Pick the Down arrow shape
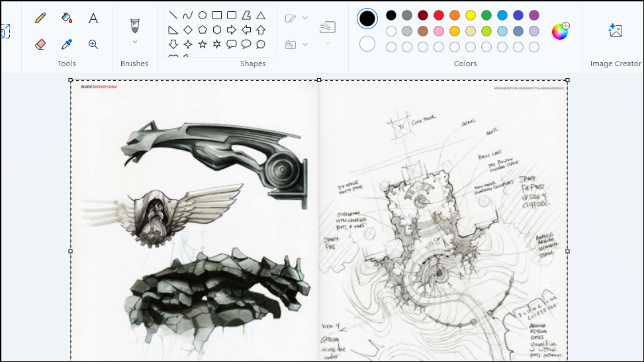Image resolution: width=644 pixels, height=362 pixels. tap(173, 44)
